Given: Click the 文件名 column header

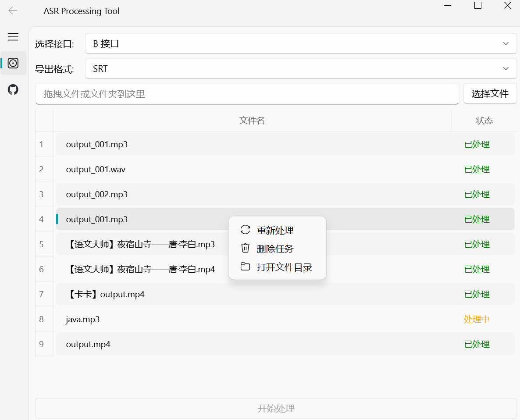Looking at the screenshot, I should pyautogui.click(x=252, y=120).
